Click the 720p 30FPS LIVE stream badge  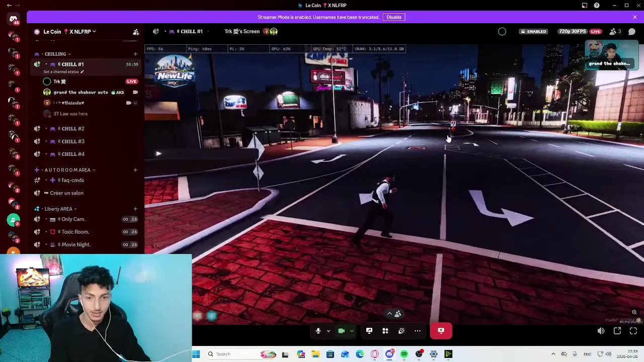tap(580, 32)
